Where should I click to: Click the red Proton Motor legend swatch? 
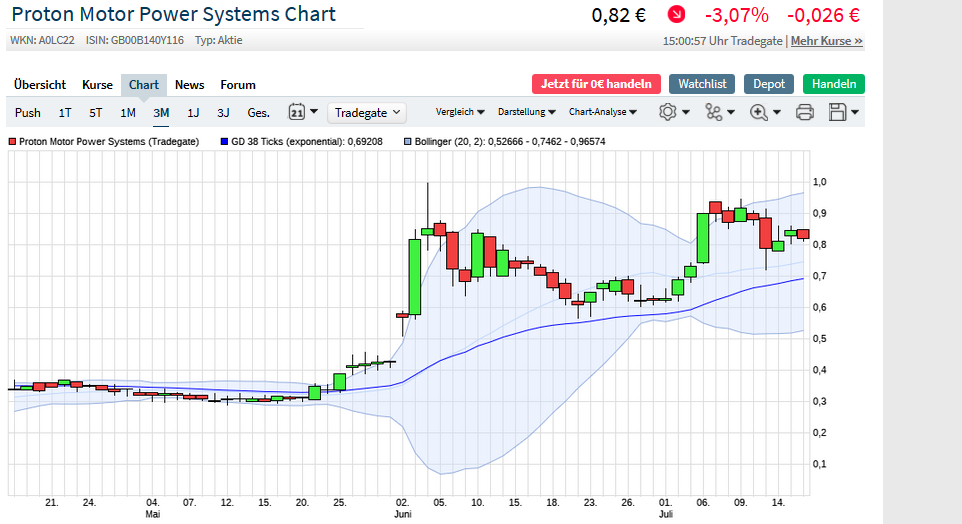[x=12, y=142]
